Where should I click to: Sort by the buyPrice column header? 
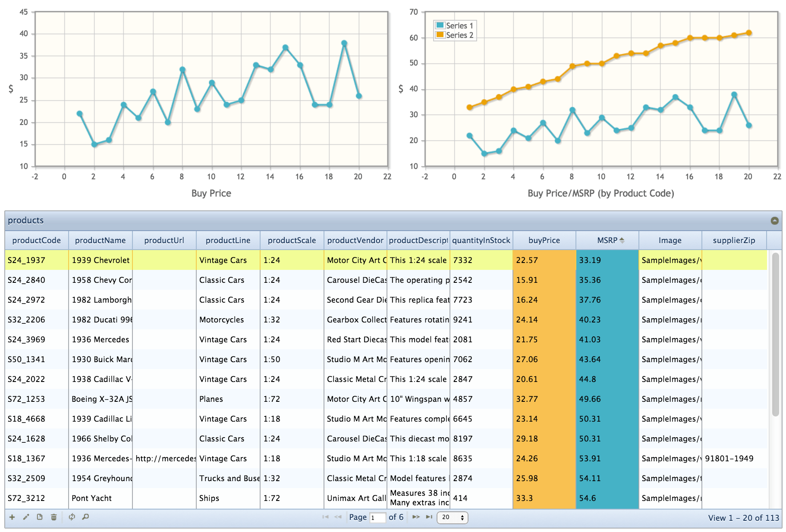544,241
